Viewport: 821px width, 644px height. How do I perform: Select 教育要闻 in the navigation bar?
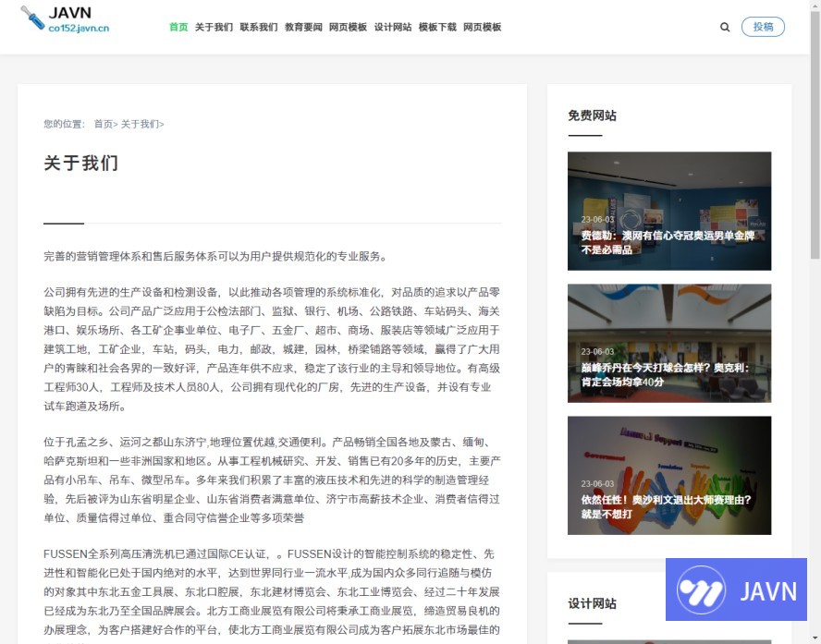[303, 27]
